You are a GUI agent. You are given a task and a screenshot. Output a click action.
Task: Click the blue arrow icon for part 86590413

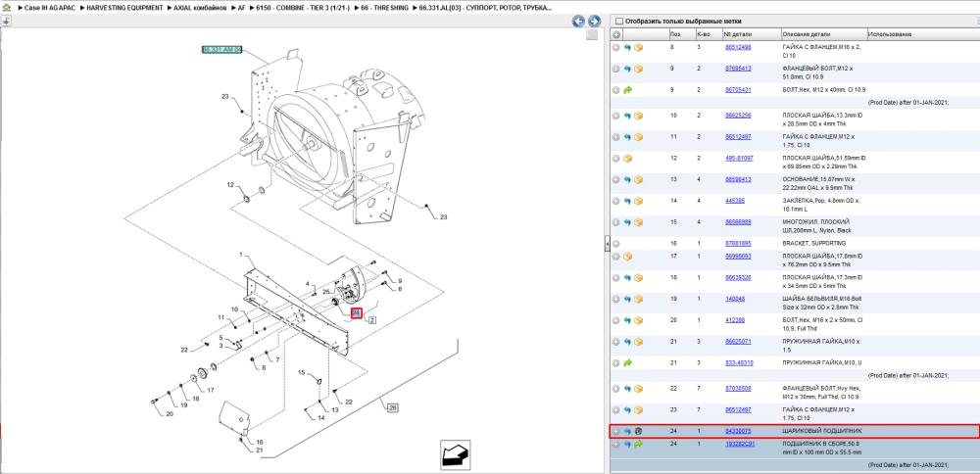(x=627, y=180)
